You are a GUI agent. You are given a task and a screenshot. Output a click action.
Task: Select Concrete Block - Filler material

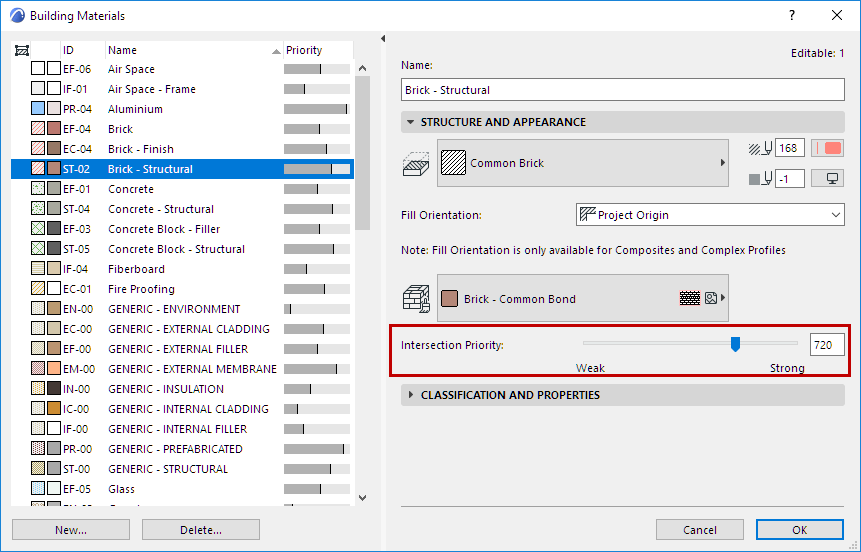pos(182,229)
